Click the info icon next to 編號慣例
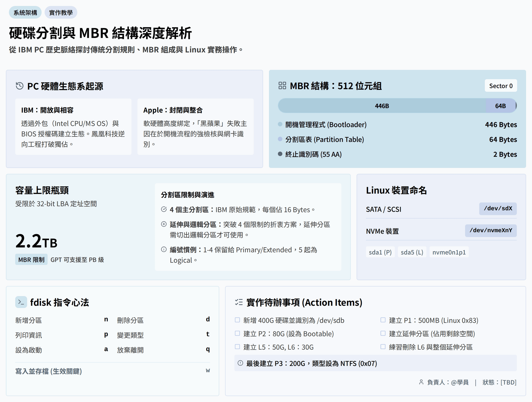 (164, 250)
